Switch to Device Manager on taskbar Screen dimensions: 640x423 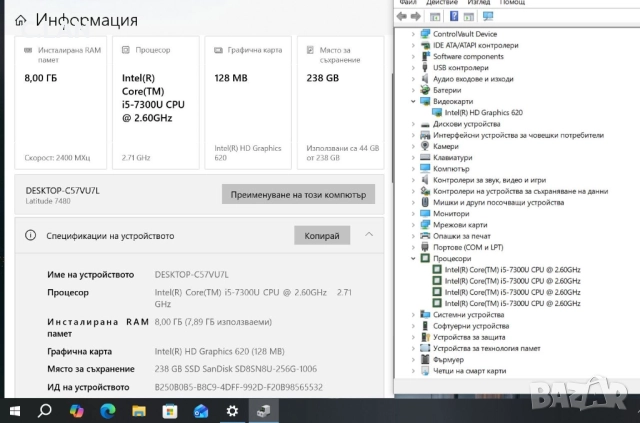[x=263, y=411]
